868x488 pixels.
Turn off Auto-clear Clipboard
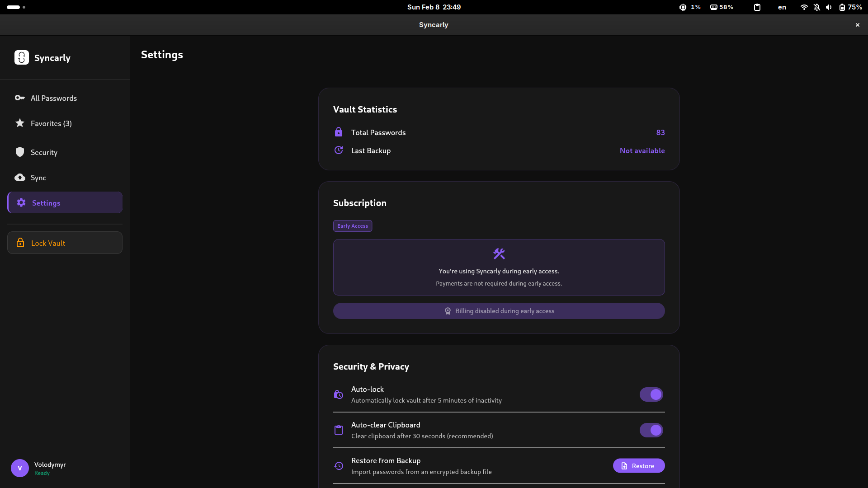pyautogui.click(x=651, y=430)
